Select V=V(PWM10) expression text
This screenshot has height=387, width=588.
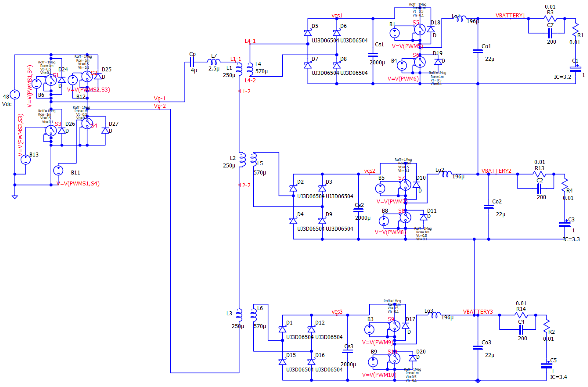[380, 375]
